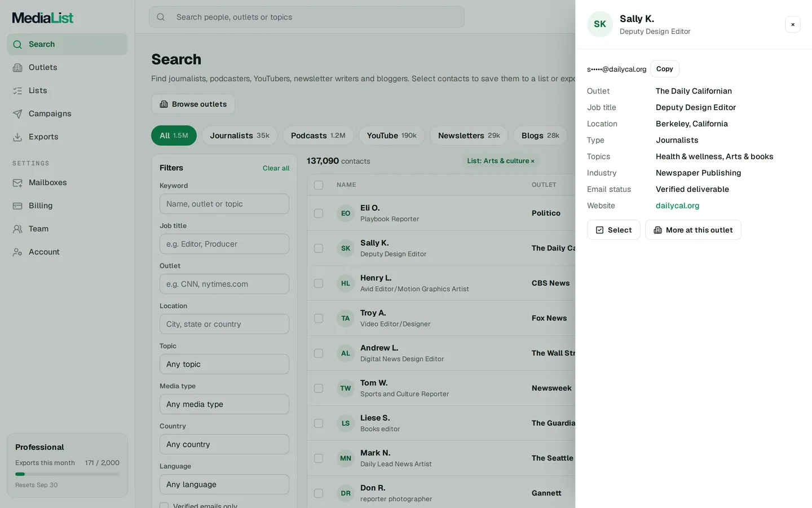Click the TA avatar for Troy A.
The height and width of the screenshot is (508, 812).
tap(346, 318)
